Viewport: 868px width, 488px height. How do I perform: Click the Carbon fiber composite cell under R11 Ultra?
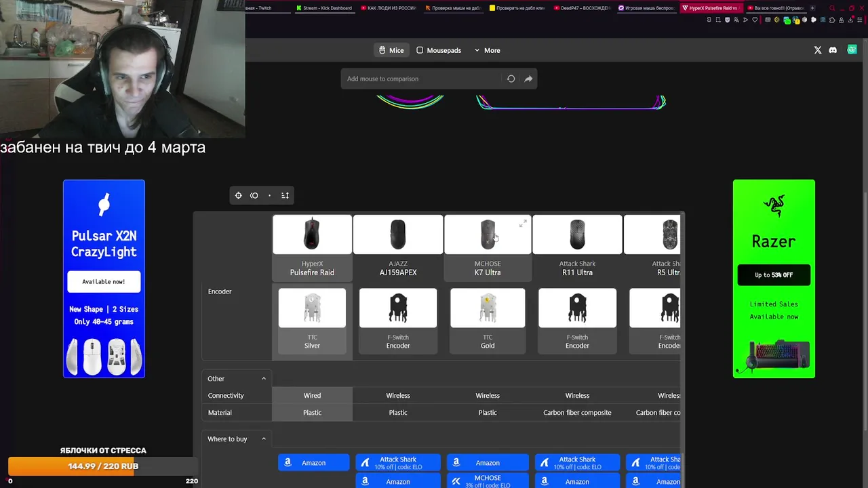click(x=577, y=413)
